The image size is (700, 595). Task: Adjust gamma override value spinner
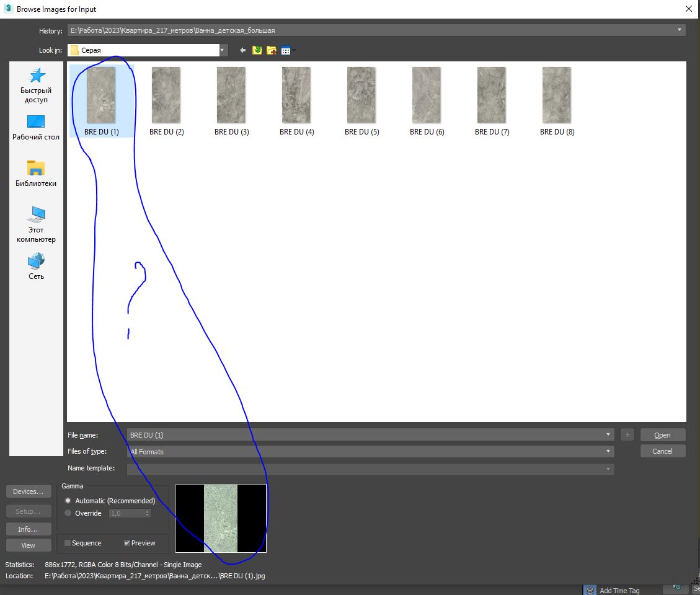pos(148,513)
